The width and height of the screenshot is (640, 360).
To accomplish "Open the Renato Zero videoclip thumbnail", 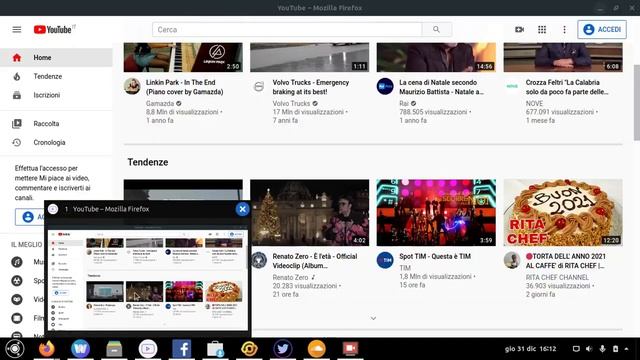I will tap(310, 213).
